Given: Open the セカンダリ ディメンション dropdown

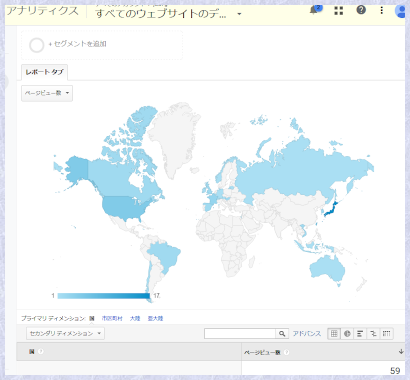Looking at the screenshot, I should click(x=65, y=333).
